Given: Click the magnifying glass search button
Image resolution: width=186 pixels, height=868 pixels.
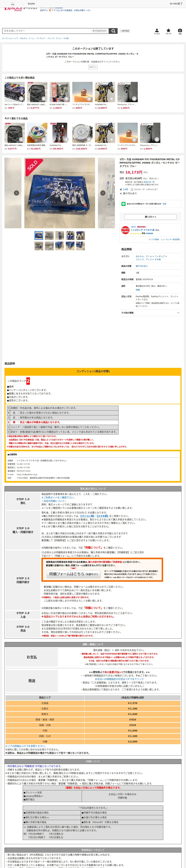Looking at the screenshot, I should pyautogui.click(x=113, y=31).
